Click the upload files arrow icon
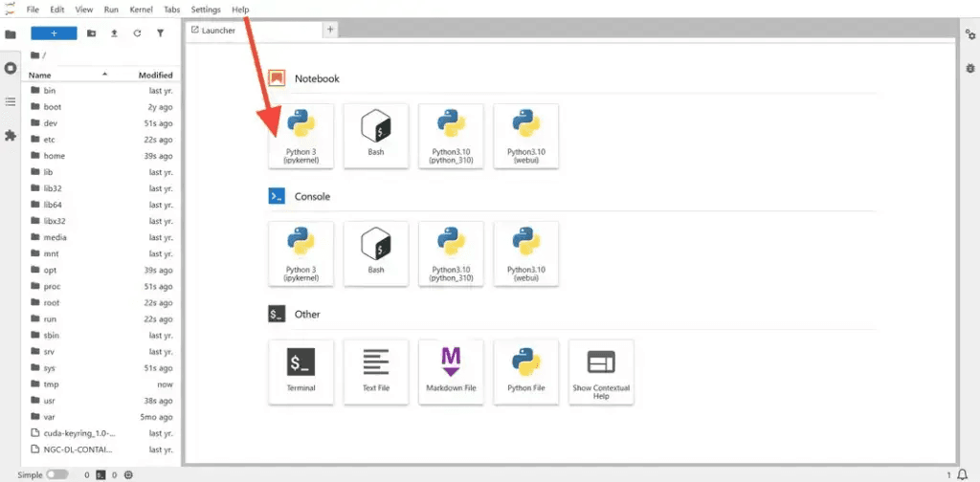 pyautogui.click(x=114, y=33)
